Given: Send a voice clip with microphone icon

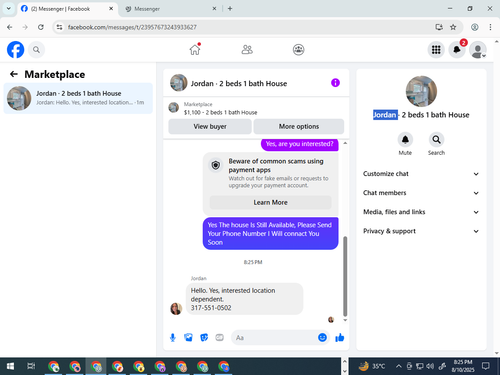Looking at the screenshot, I should point(173,338).
